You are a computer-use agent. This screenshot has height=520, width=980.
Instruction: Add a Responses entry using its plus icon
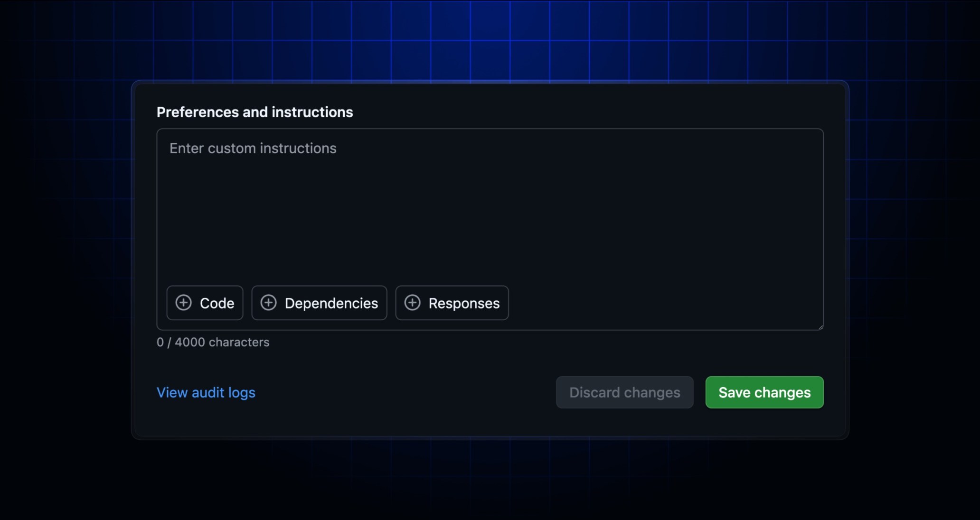pyautogui.click(x=413, y=303)
